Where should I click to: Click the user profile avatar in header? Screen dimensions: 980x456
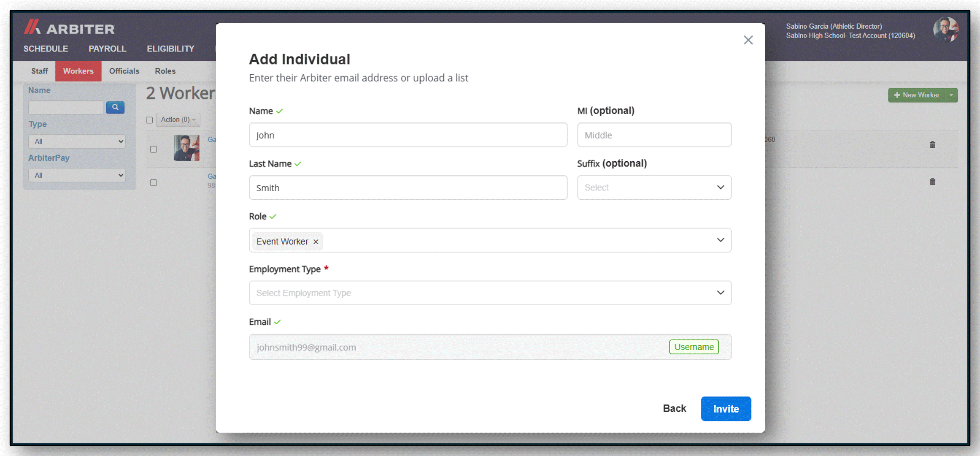[945, 30]
